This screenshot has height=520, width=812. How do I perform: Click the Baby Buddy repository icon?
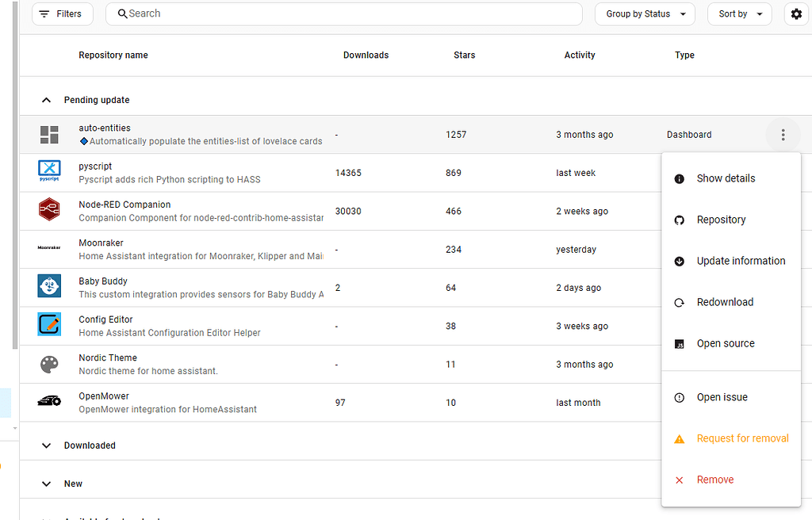pyautogui.click(x=49, y=287)
